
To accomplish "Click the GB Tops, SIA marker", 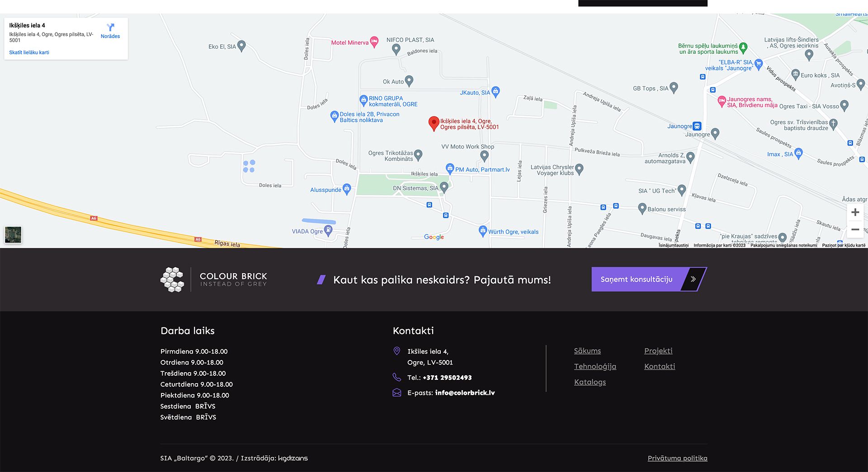I will pos(674,87).
